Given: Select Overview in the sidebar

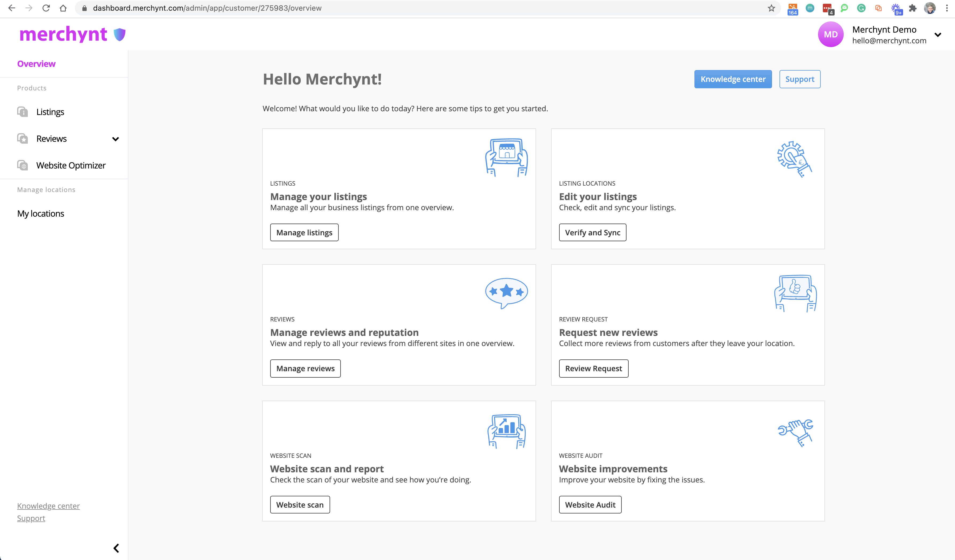Looking at the screenshot, I should click(x=36, y=64).
